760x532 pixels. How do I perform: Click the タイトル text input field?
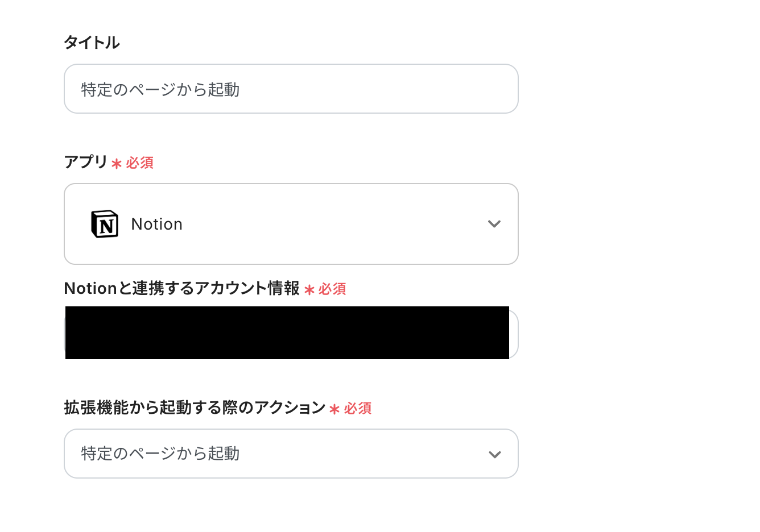pos(291,89)
